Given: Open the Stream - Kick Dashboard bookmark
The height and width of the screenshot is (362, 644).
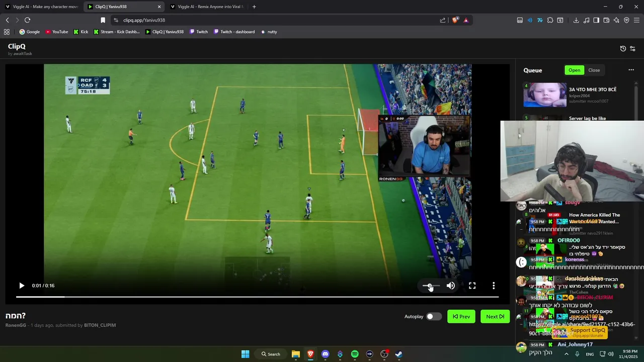Looking at the screenshot, I should [x=117, y=32].
